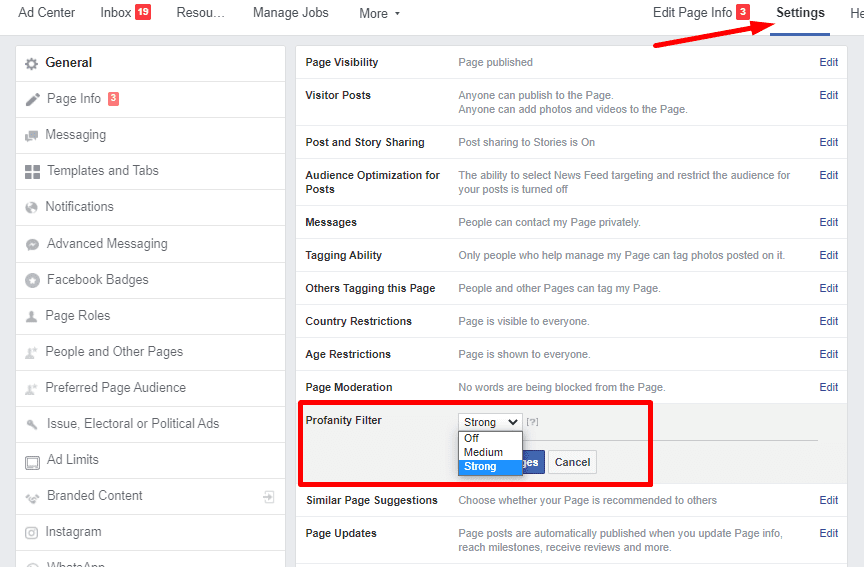Screen dimensions: 864x567
Task: Edit the Page Visibility setting
Action: tap(828, 62)
